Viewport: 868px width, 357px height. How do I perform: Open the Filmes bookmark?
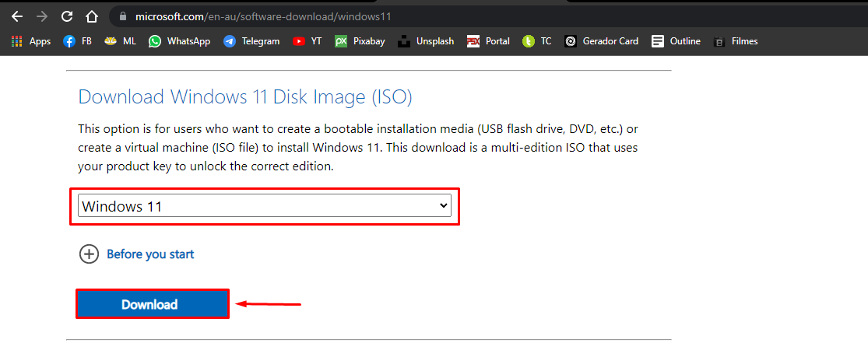tap(736, 41)
